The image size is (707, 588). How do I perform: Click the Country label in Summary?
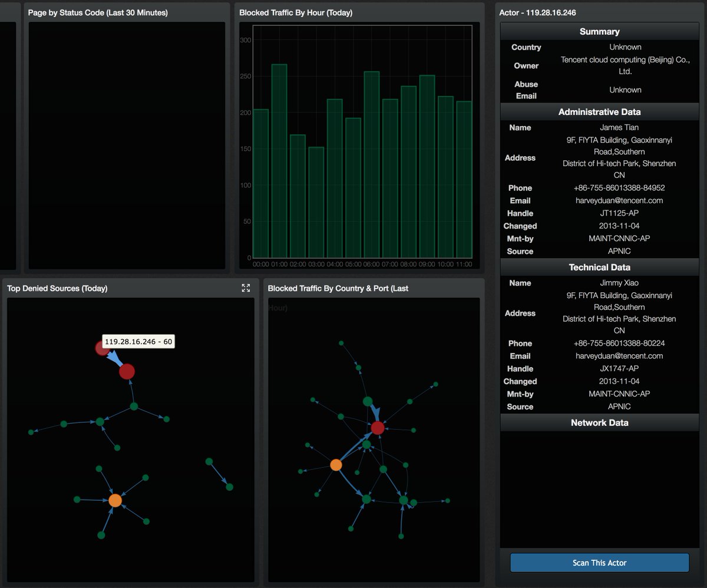pos(526,47)
